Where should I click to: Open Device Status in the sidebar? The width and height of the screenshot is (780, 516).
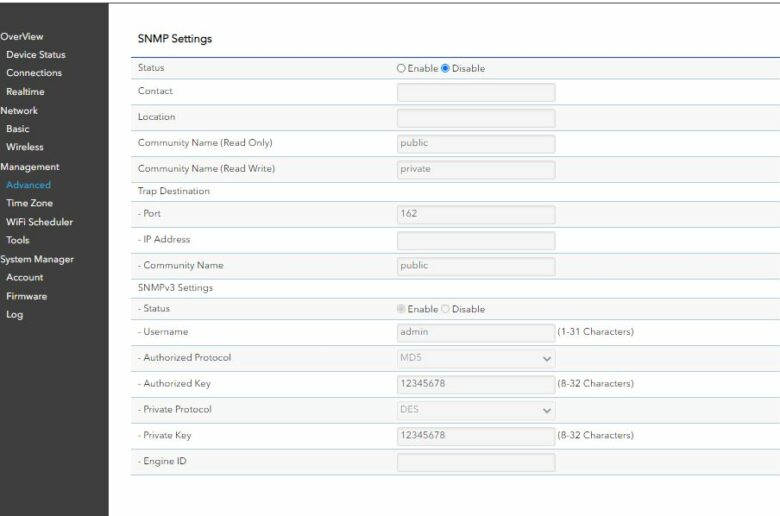(36, 55)
